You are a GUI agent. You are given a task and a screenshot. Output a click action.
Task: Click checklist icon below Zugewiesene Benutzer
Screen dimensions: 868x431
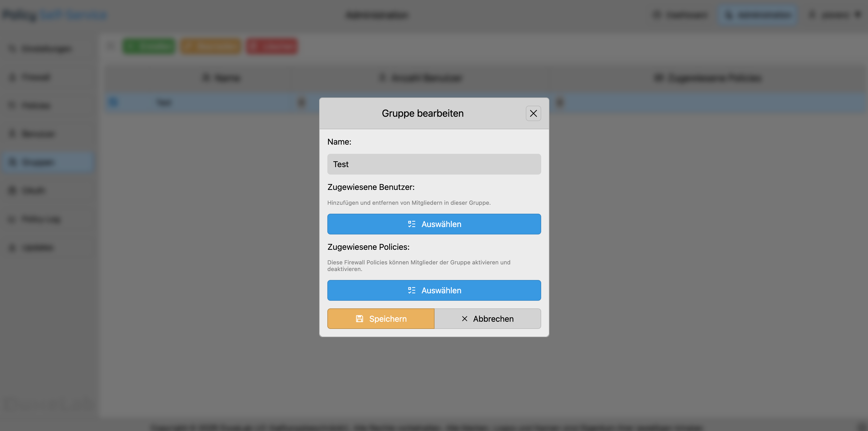pyautogui.click(x=411, y=224)
